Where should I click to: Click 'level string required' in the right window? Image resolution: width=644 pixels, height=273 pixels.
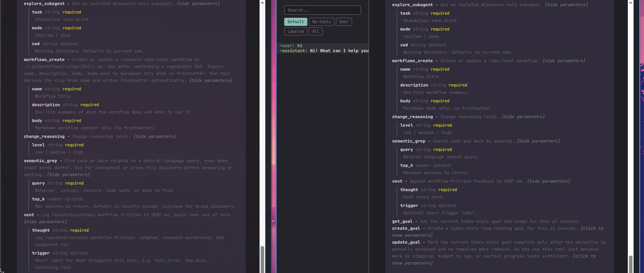pyautogui.click(x=426, y=125)
